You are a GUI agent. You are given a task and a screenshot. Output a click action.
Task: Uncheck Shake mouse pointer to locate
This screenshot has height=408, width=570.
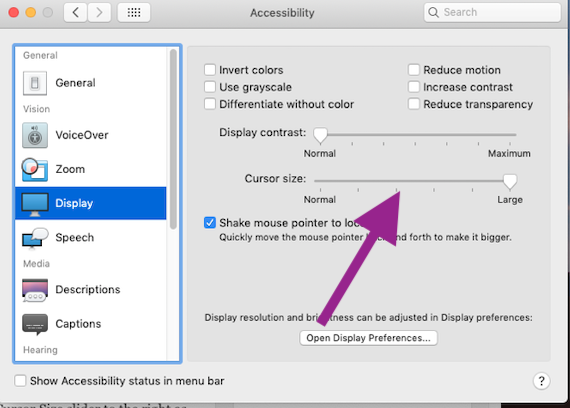tap(210, 223)
